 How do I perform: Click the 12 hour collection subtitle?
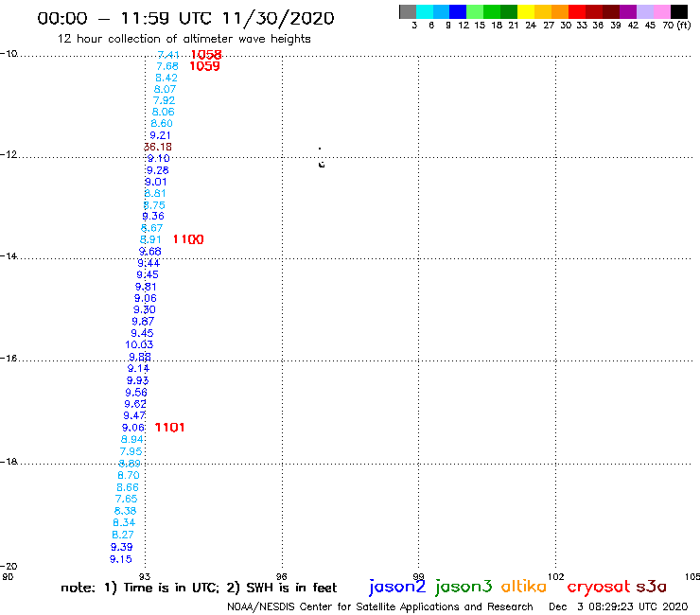pyautogui.click(x=184, y=39)
